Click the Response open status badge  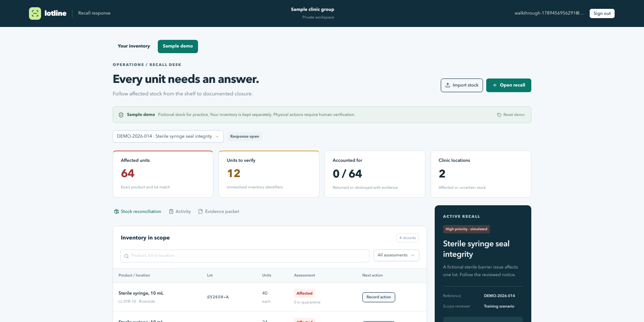(x=245, y=136)
